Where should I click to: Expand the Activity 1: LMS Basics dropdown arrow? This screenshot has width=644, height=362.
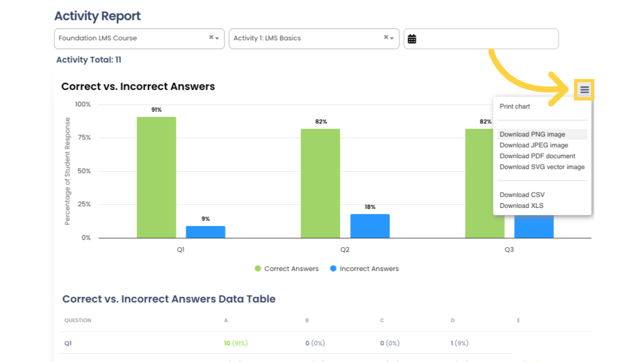pos(392,38)
